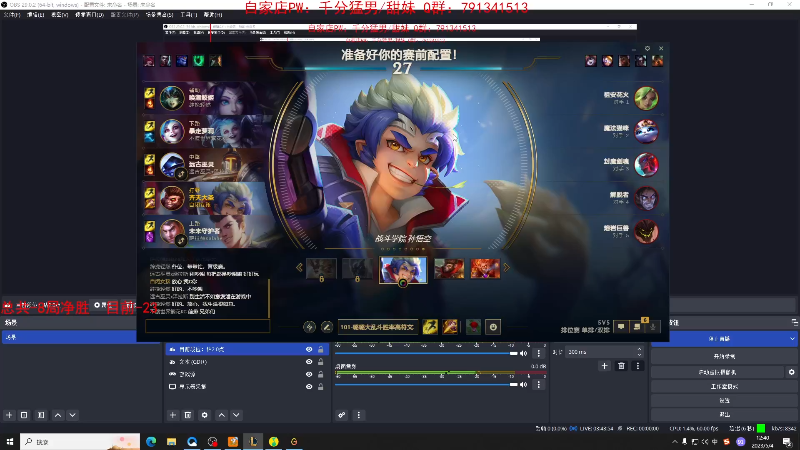The width and height of the screenshot is (800, 450).
Task: Delete the selected source with the trash icon
Action: [188, 415]
